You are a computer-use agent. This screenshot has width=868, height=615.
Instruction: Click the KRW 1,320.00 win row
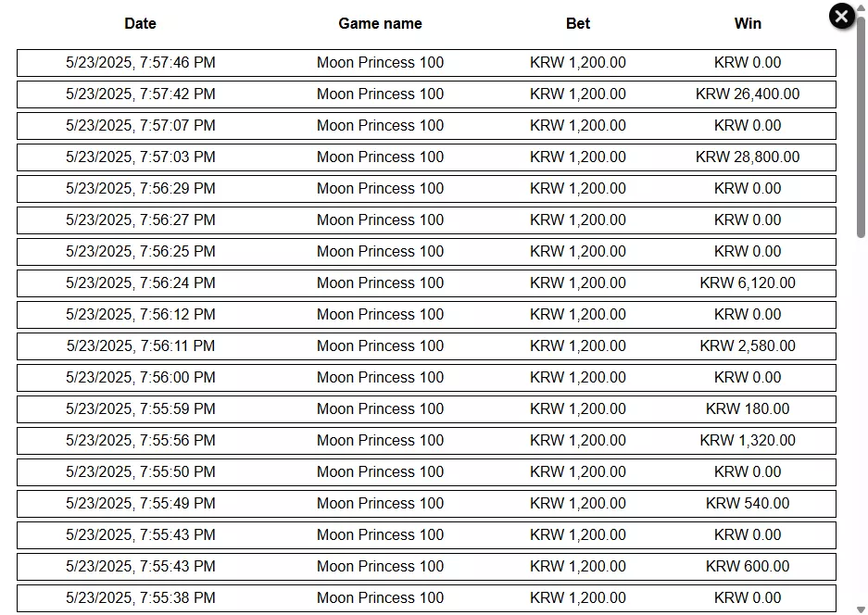coord(426,441)
